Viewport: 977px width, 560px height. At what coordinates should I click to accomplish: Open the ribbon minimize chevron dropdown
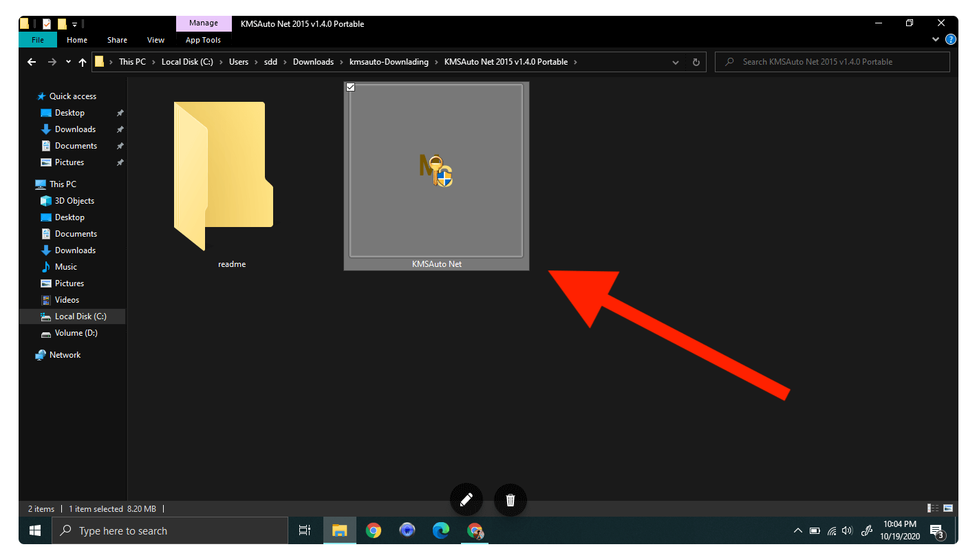click(935, 39)
